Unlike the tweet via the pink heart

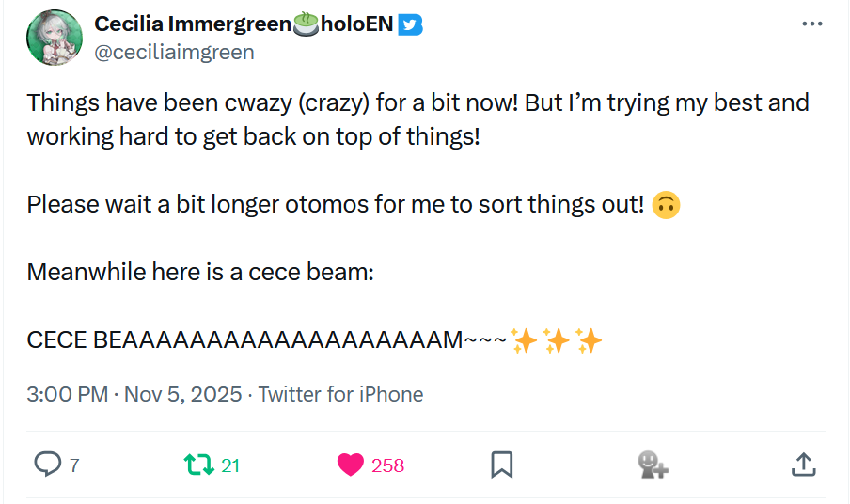(x=350, y=464)
